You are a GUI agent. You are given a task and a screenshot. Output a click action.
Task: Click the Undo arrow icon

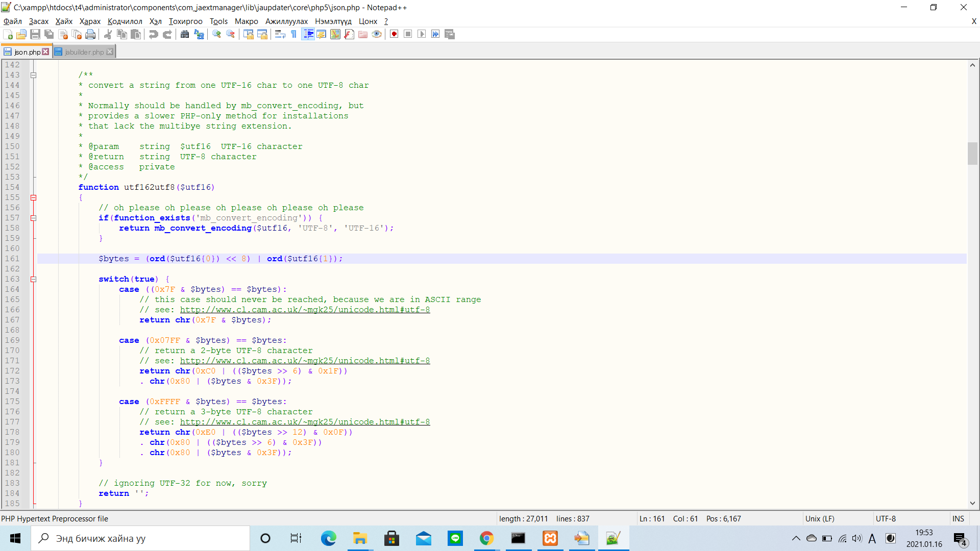coord(153,34)
